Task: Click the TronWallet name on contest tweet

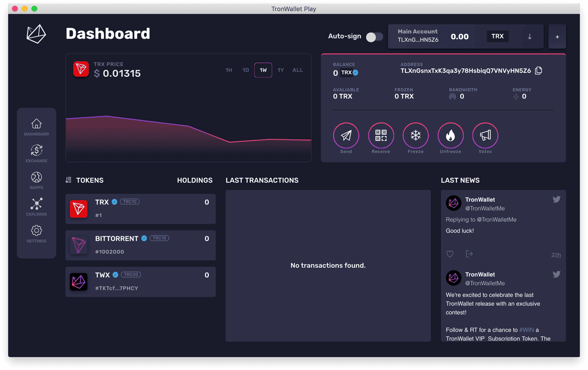Action: pos(480,274)
